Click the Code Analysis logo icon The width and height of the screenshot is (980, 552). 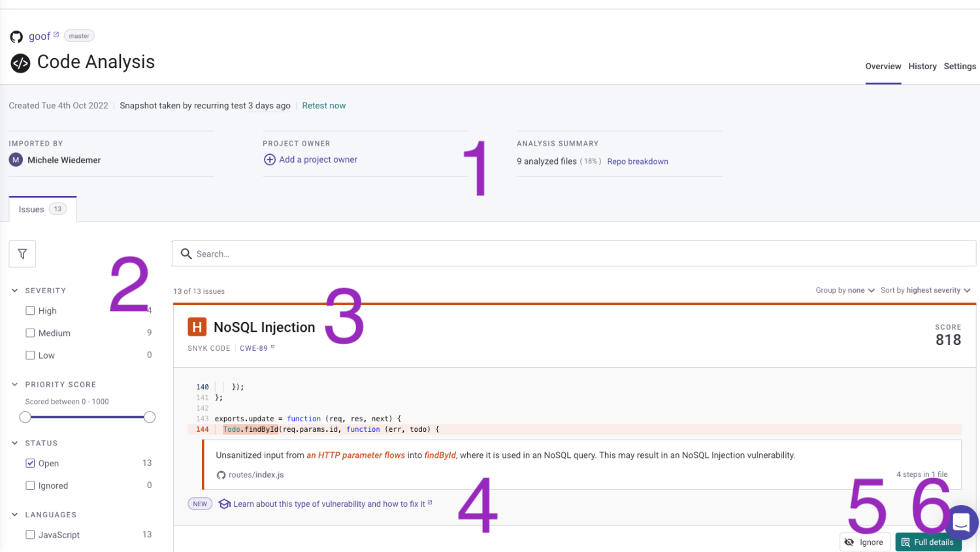pyautogui.click(x=20, y=63)
